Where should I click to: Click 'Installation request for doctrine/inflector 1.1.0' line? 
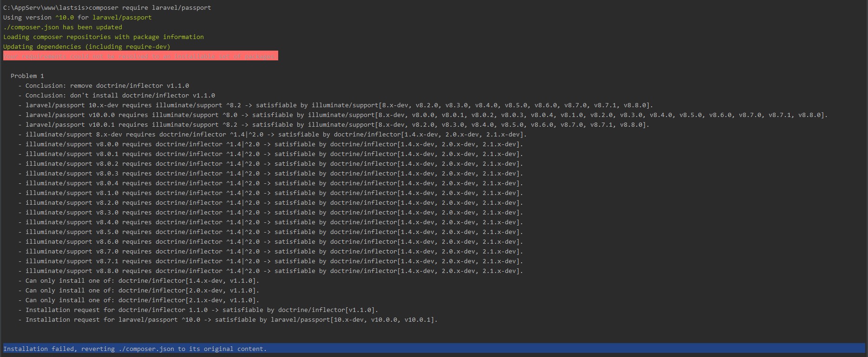click(198, 310)
